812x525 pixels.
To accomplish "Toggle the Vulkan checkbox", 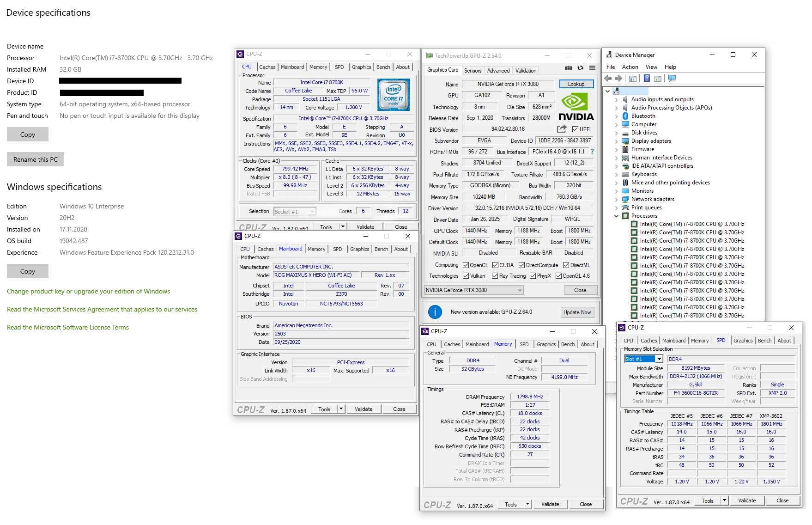I will (x=466, y=276).
